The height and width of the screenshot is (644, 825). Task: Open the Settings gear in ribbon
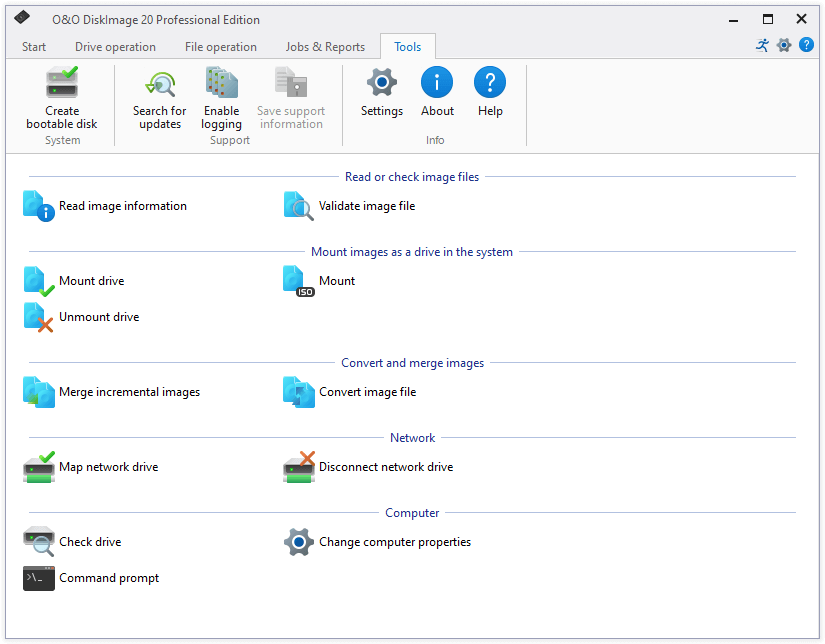point(381,83)
